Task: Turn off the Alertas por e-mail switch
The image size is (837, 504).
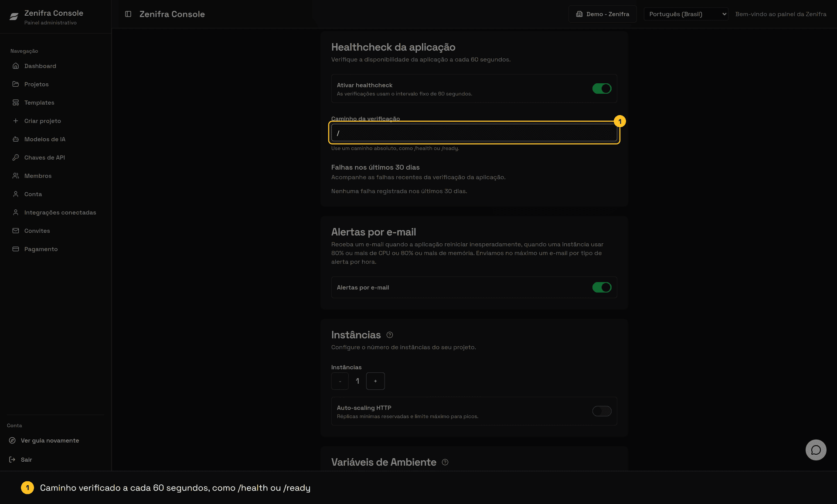Action: (602, 287)
